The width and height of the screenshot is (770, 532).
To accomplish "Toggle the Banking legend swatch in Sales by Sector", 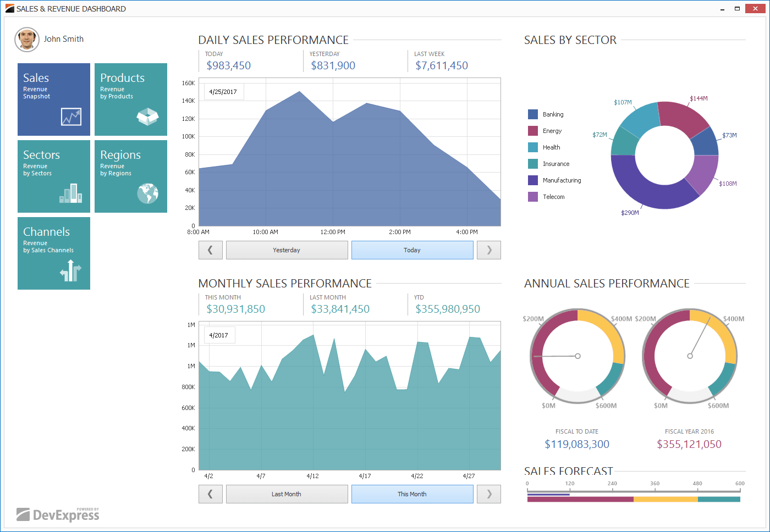I will click(532, 114).
